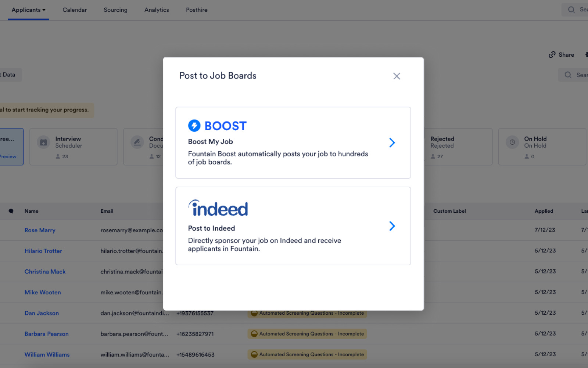Select the Boost My Job heading

point(210,142)
